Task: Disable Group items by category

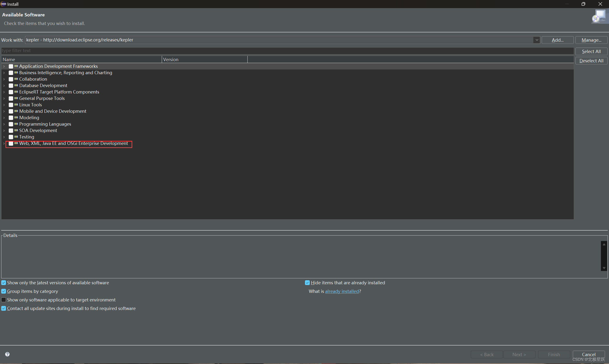Action: [x=4, y=291]
